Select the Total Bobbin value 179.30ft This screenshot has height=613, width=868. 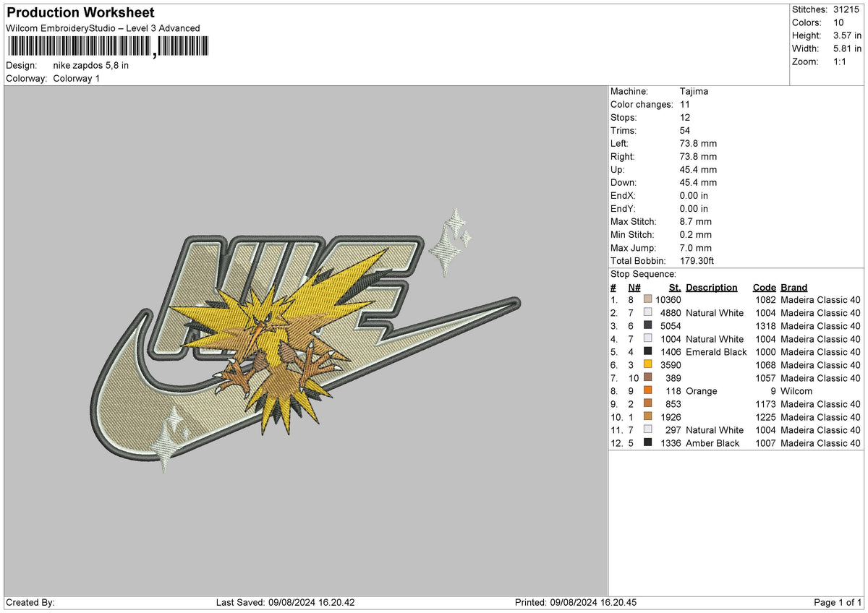point(697,260)
